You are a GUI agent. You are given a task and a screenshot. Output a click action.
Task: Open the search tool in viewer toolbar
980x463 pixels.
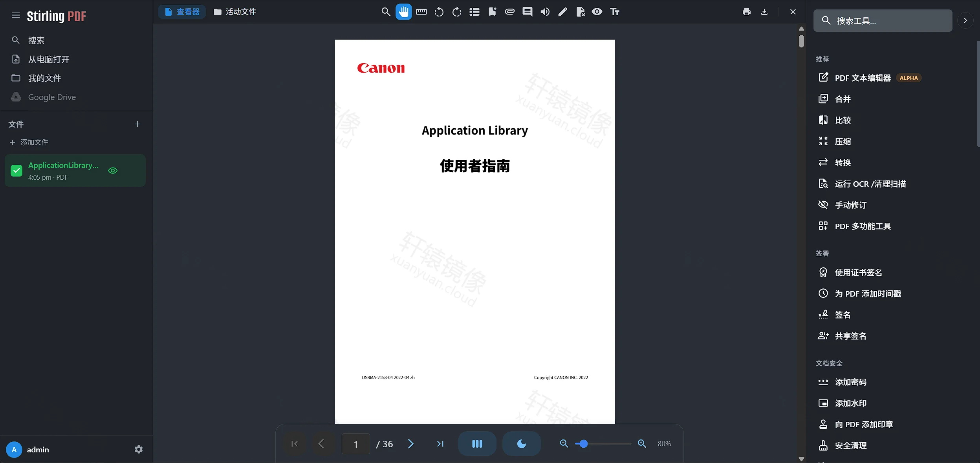tap(386, 12)
